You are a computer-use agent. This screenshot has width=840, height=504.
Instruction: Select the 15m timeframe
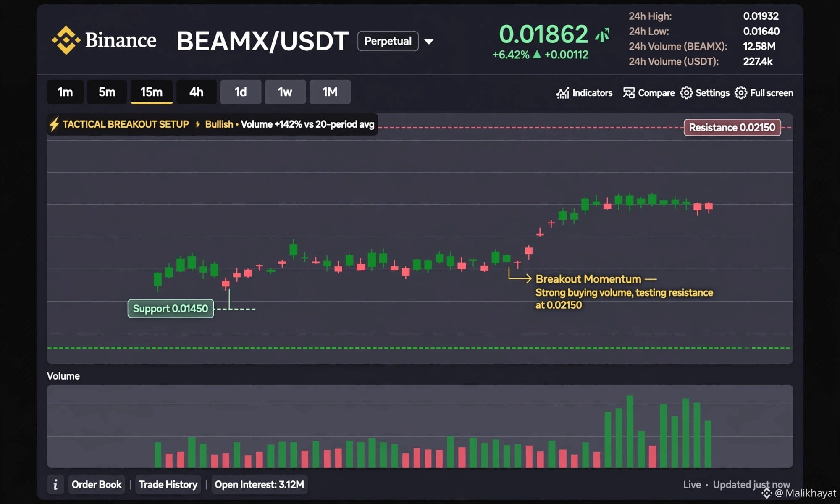[152, 92]
